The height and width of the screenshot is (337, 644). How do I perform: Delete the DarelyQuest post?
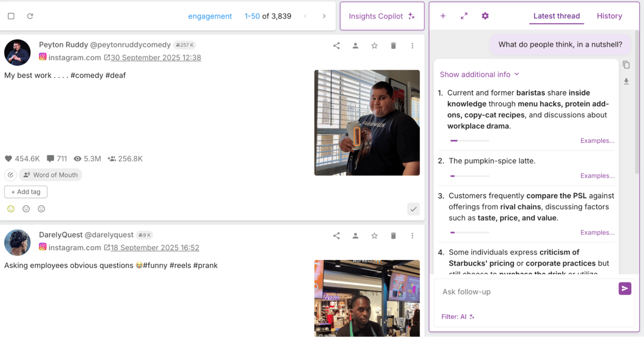393,235
